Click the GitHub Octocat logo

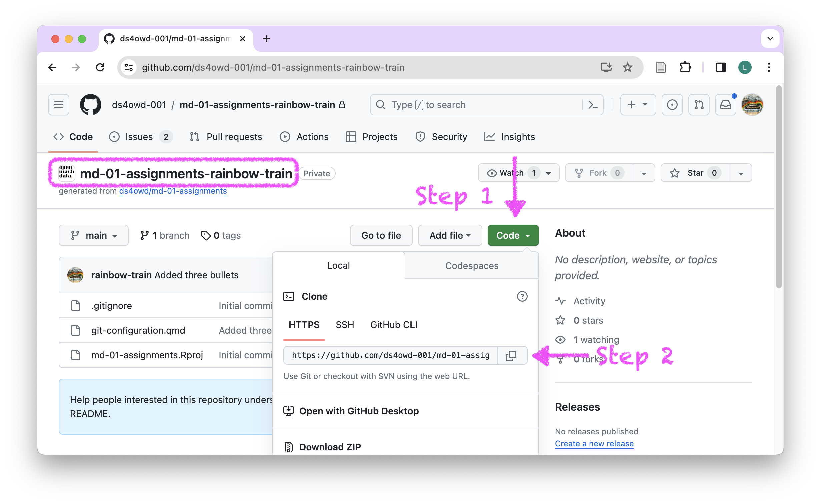coord(91,105)
